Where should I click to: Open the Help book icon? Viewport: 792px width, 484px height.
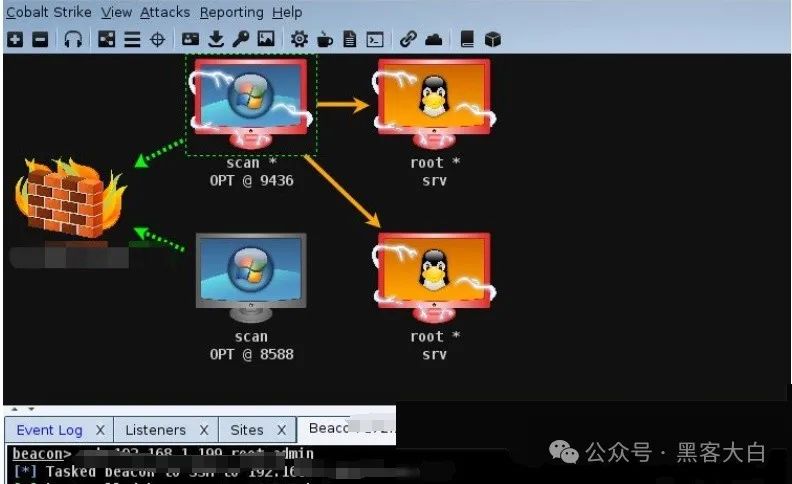pyautogui.click(x=467, y=39)
